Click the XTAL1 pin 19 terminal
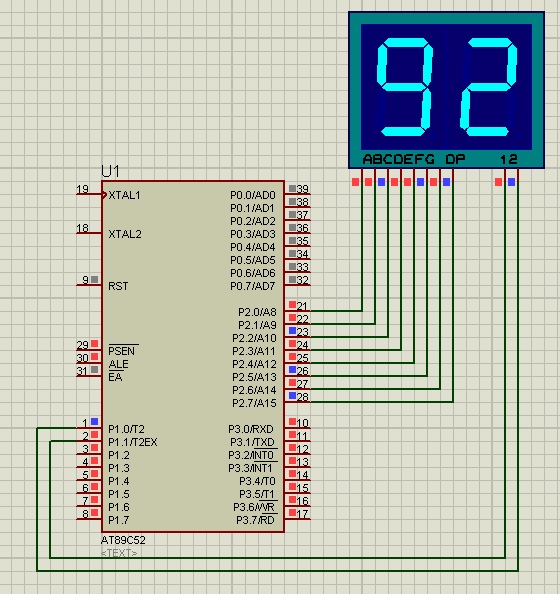The height and width of the screenshot is (594, 560). pyautogui.click(x=89, y=194)
